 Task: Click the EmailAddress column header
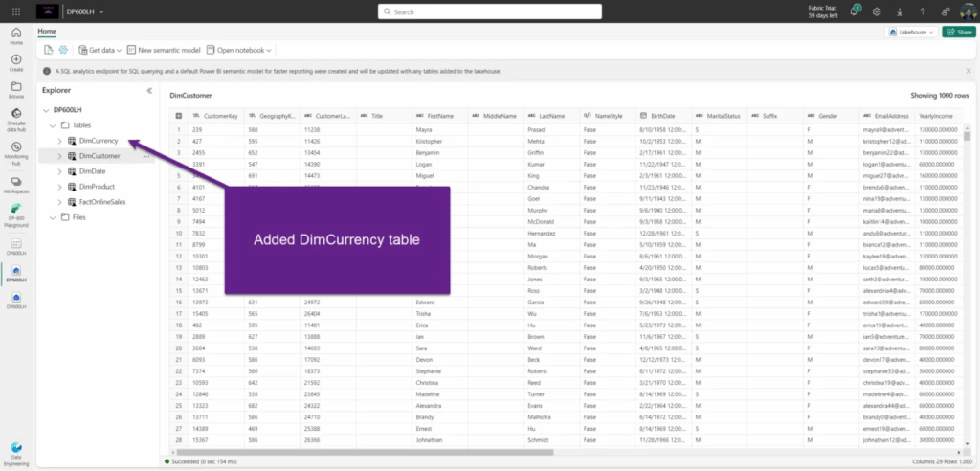(x=887, y=116)
